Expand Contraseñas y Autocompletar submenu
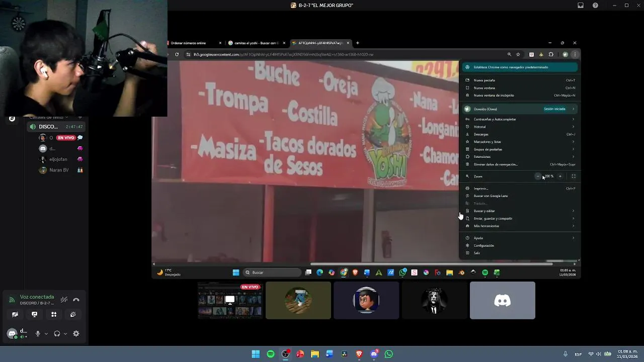This screenshot has width=644, height=362. coord(520,119)
